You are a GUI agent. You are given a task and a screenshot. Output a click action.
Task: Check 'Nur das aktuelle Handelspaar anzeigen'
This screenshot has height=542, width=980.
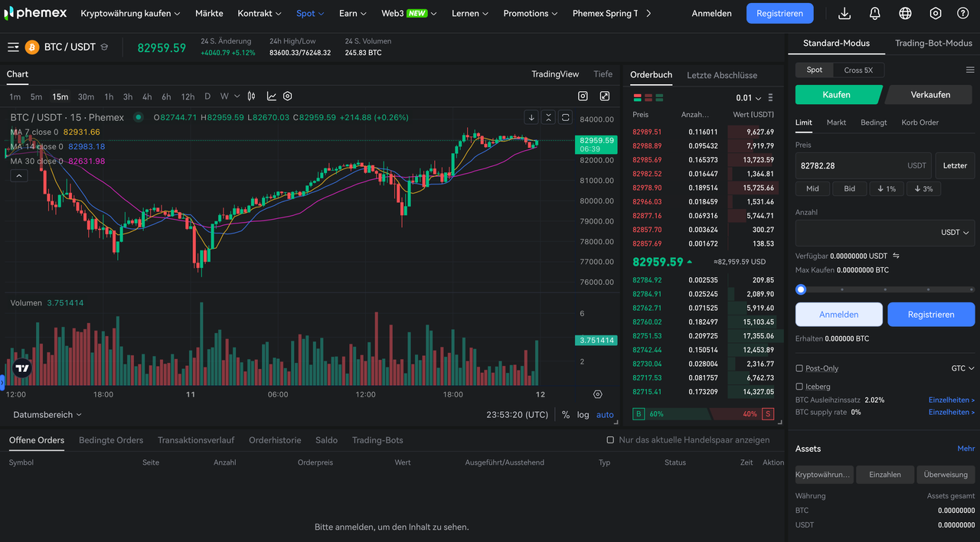click(x=610, y=440)
